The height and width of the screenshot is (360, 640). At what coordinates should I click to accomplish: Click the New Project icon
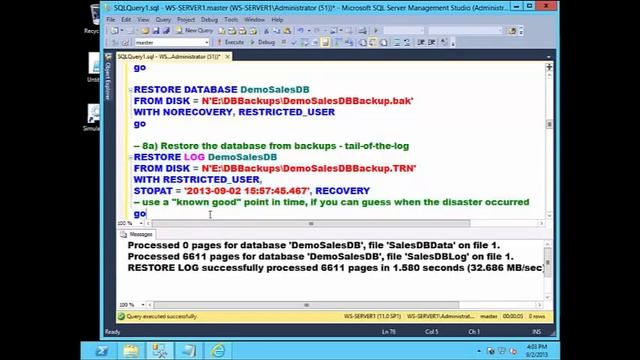(x=114, y=31)
